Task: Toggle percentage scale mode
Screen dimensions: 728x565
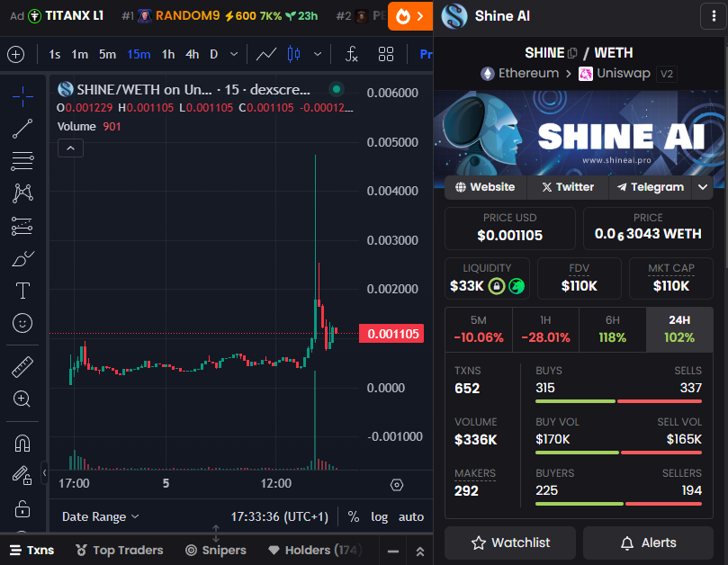Action: pyautogui.click(x=354, y=516)
